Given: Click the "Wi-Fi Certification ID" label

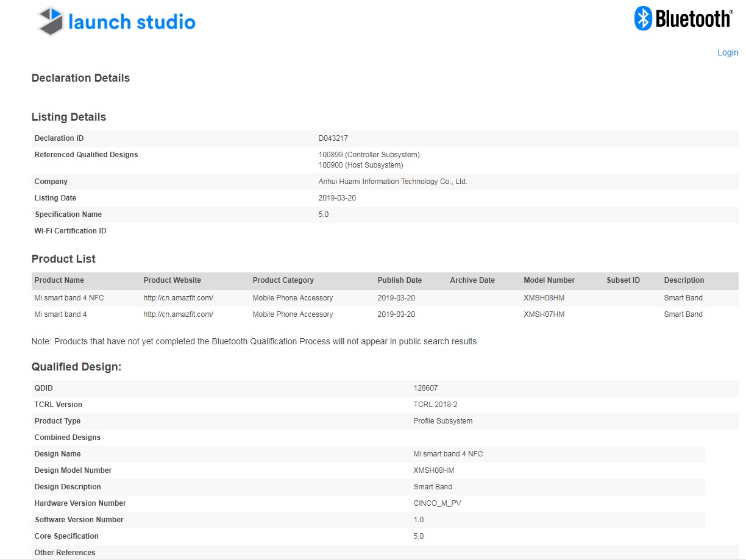Looking at the screenshot, I should tap(71, 231).
